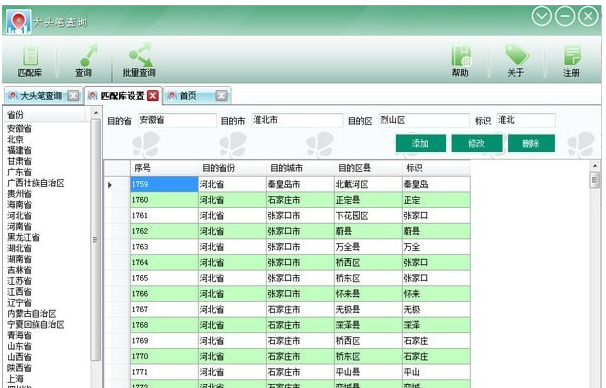Click cell 平山县 in row 1771
This screenshot has width=606, height=388.
coord(368,372)
